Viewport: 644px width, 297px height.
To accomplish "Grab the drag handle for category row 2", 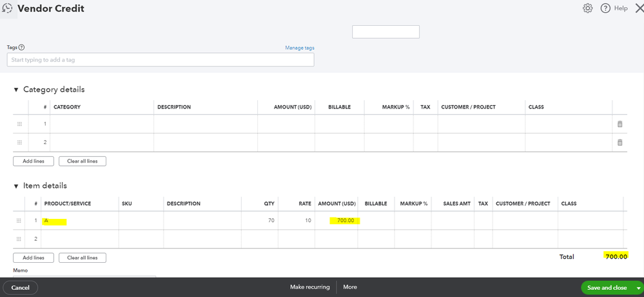I will [x=19, y=143].
